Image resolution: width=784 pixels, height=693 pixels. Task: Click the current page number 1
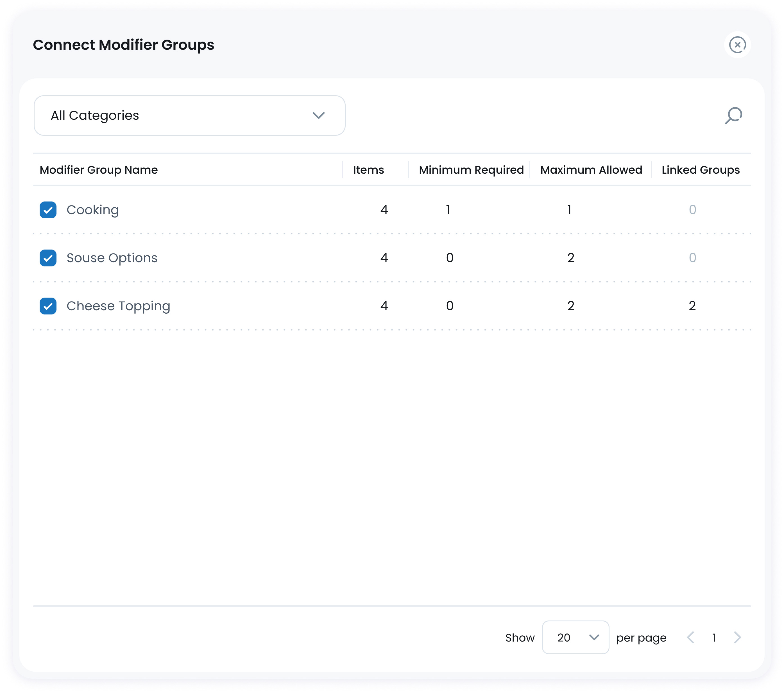click(714, 637)
